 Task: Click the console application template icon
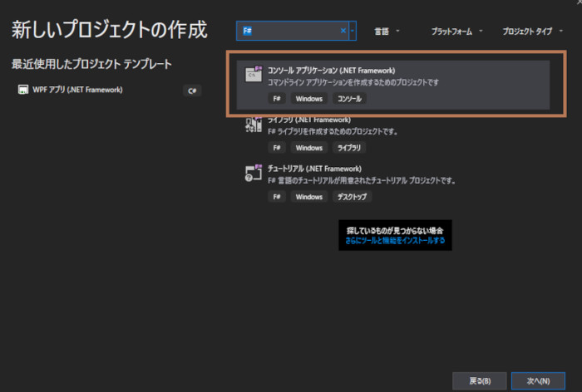click(254, 75)
